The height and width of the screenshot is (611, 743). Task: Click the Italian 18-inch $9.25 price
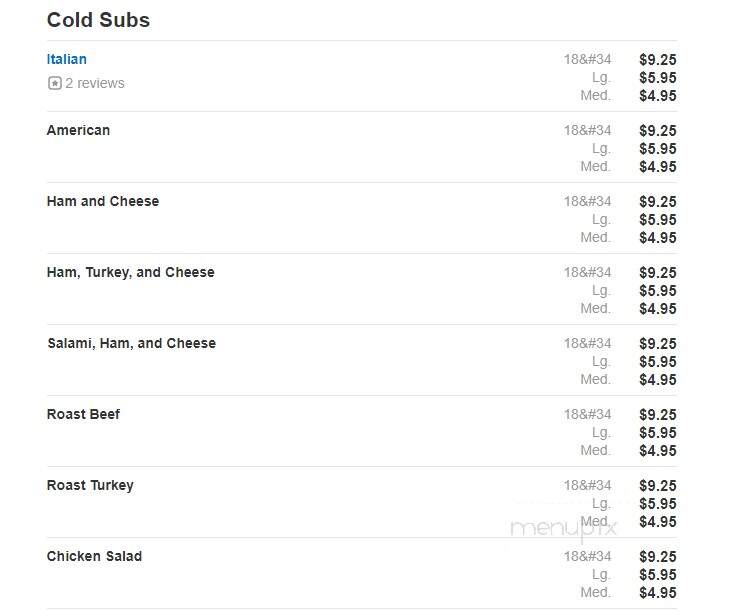658,60
